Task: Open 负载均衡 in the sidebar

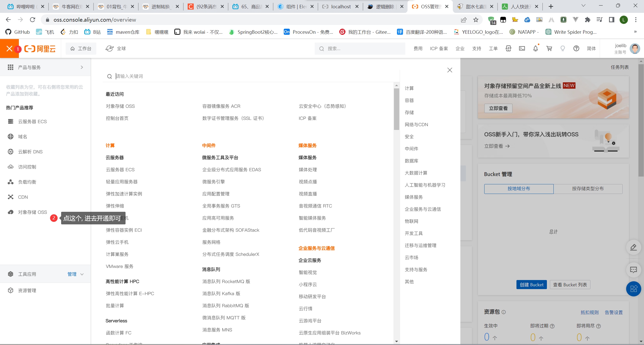Action: pos(27,182)
